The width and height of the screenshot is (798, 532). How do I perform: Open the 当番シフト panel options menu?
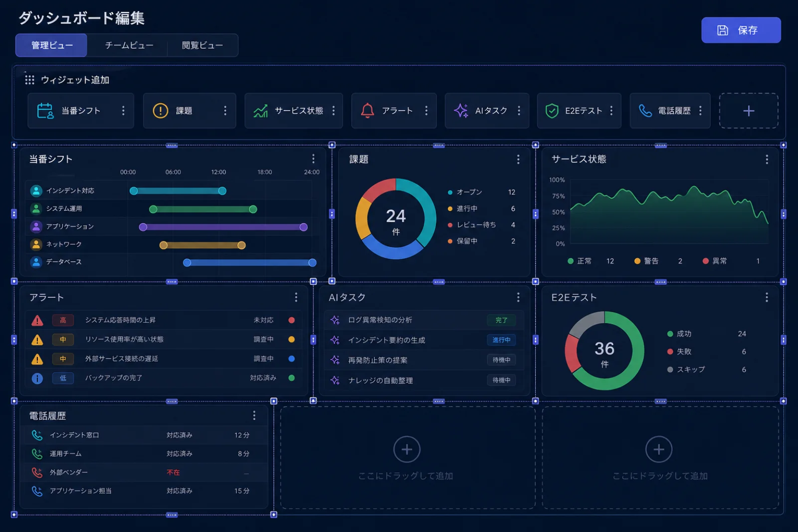(313, 159)
